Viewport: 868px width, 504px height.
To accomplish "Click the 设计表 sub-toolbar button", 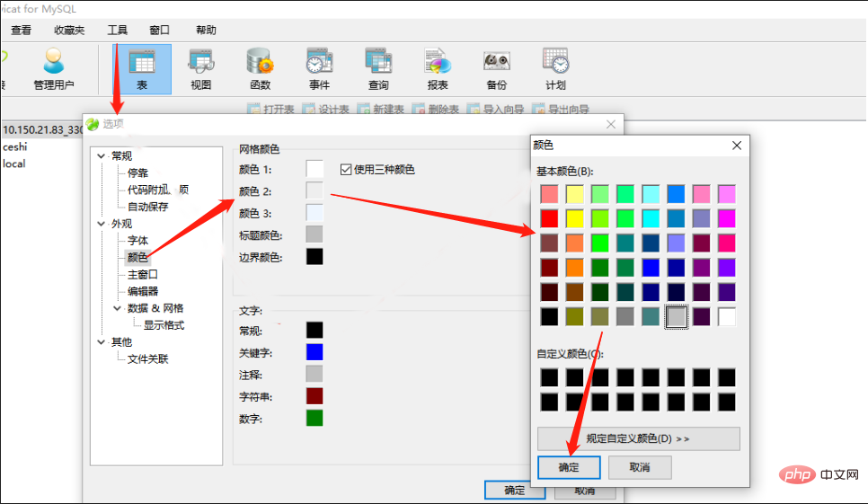I will pyautogui.click(x=325, y=109).
